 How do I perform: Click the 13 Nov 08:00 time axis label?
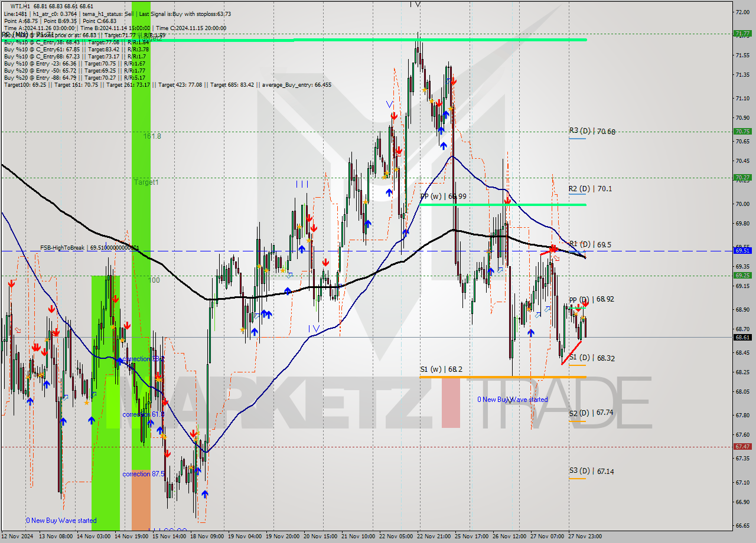tap(56, 537)
